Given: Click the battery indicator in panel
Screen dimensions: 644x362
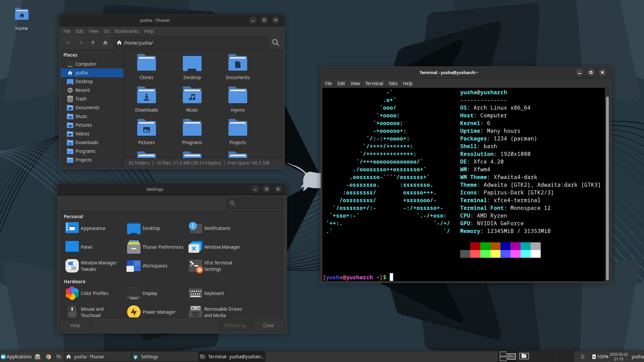Looking at the screenshot, I should (x=600, y=357).
